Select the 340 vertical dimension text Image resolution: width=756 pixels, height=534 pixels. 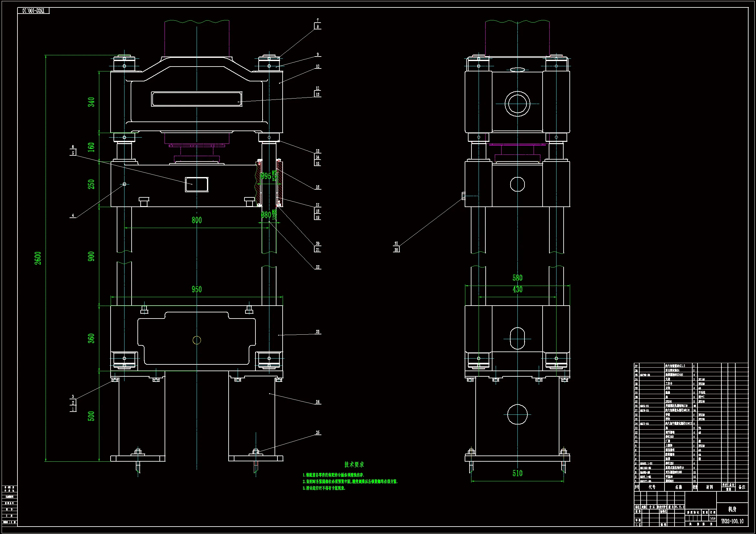(x=91, y=102)
